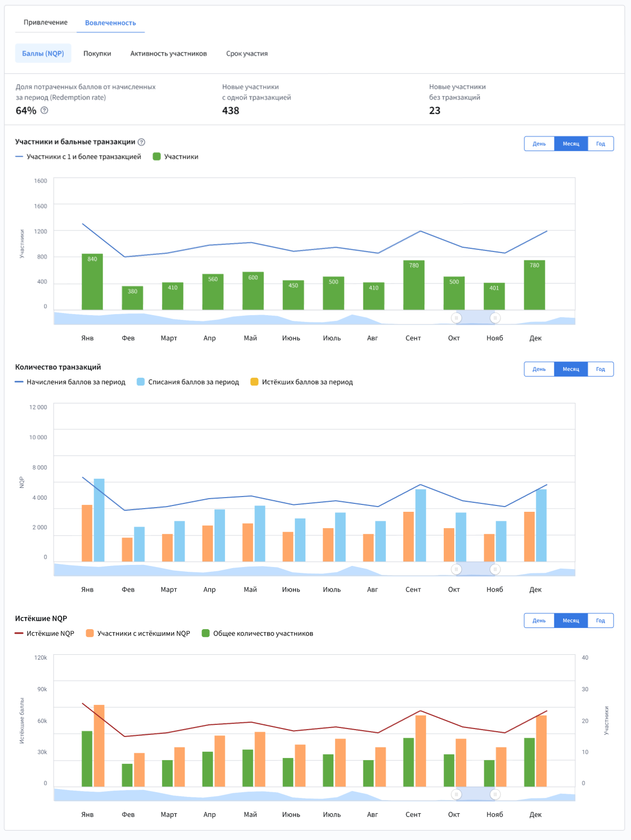Click help icon next to Redemption rate 64%

coord(44,110)
